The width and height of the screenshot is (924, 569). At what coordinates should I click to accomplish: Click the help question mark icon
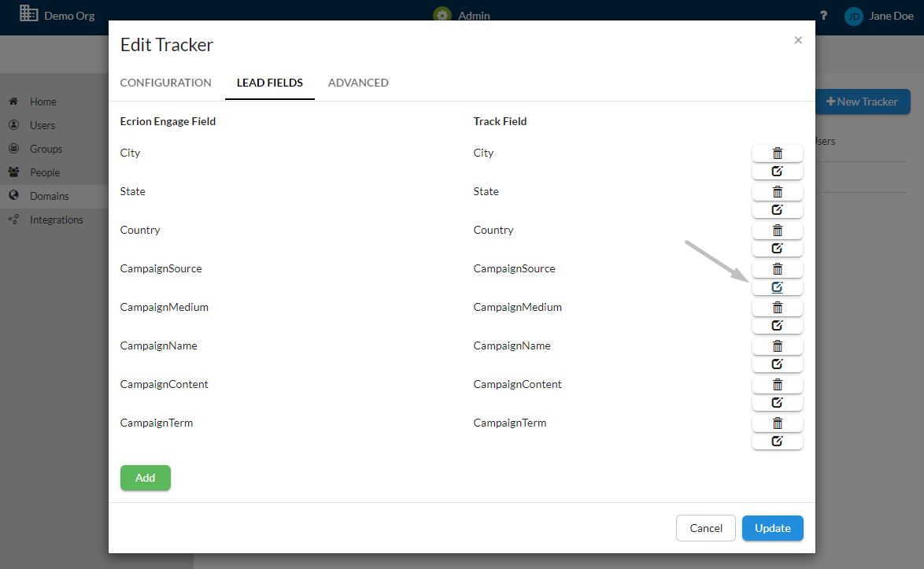tap(823, 16)
